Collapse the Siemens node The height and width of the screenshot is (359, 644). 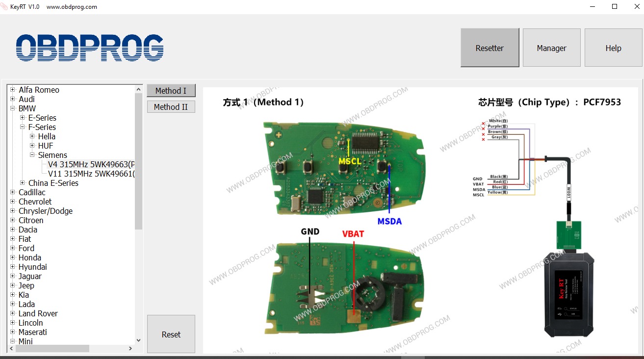pyautogui.click(x=32, y=155)
